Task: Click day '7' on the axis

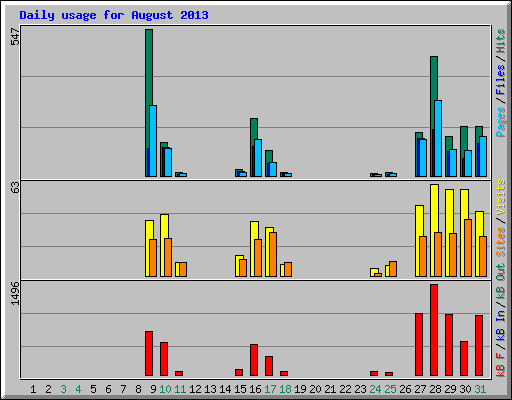Action: click(123, 389)
